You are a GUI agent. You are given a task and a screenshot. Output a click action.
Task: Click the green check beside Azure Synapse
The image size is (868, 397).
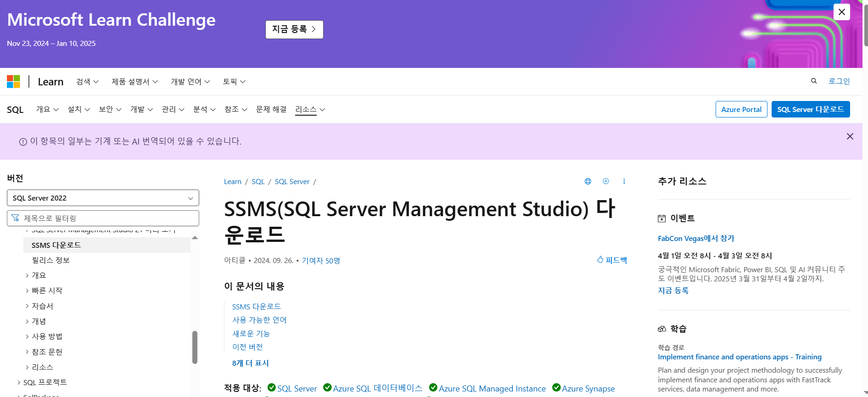pos(556,388)
